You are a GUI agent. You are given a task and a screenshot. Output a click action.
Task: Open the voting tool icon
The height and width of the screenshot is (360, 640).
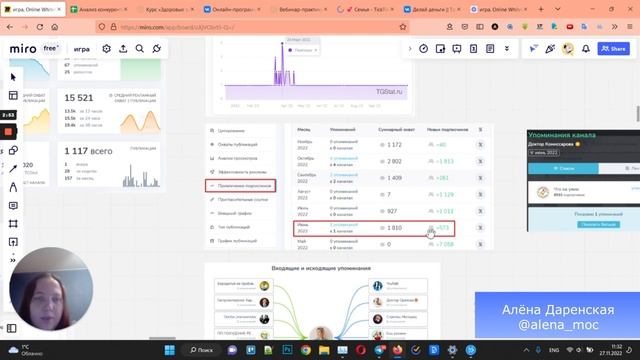[473, 49]
